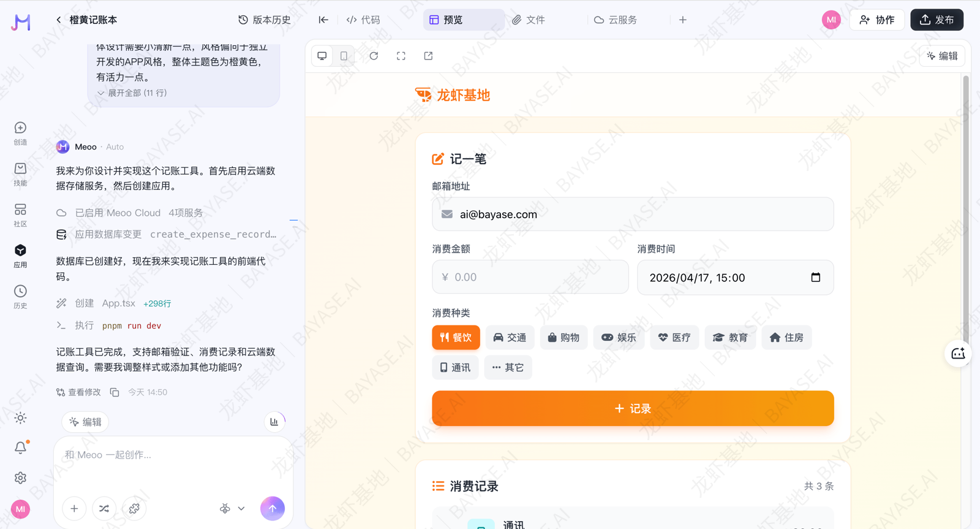Expand 展开全部 (11 行) in message

coord(132,93)
